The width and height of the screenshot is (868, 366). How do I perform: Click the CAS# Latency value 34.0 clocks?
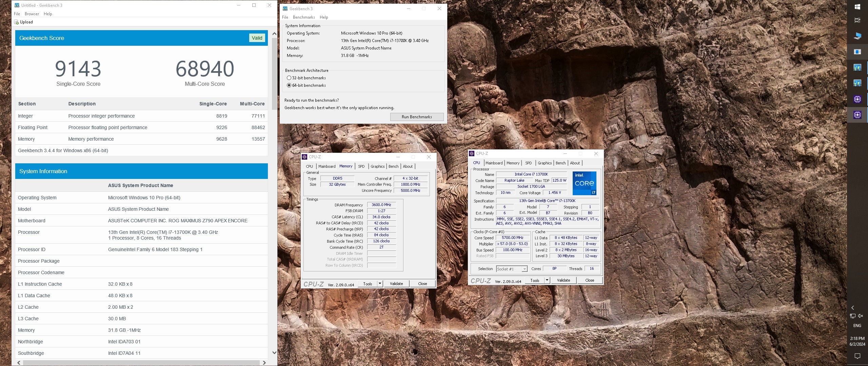[381, 217]
